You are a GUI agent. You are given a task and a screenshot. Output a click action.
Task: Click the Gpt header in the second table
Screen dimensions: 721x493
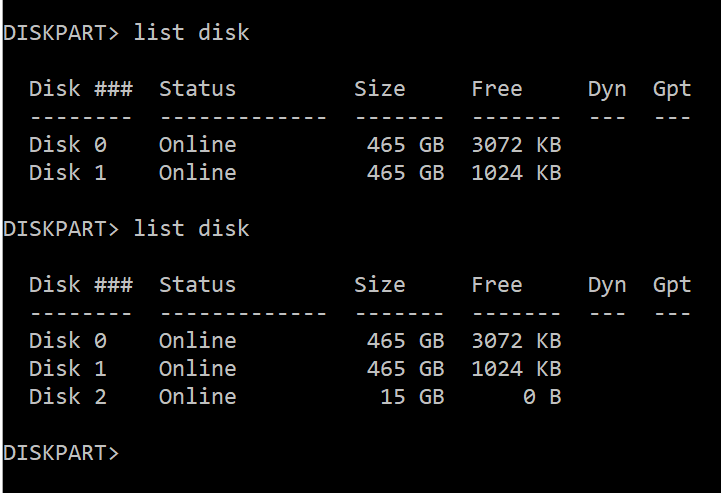tap(671, 285)
